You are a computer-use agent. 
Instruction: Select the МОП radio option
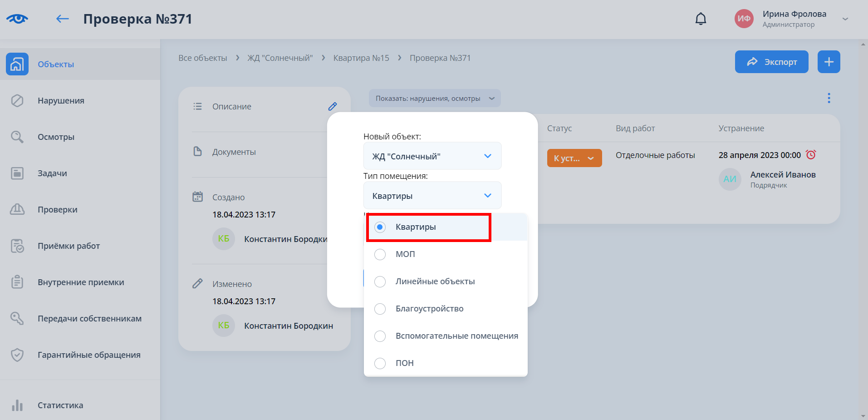pyautogui.click(x=380, y=254)
